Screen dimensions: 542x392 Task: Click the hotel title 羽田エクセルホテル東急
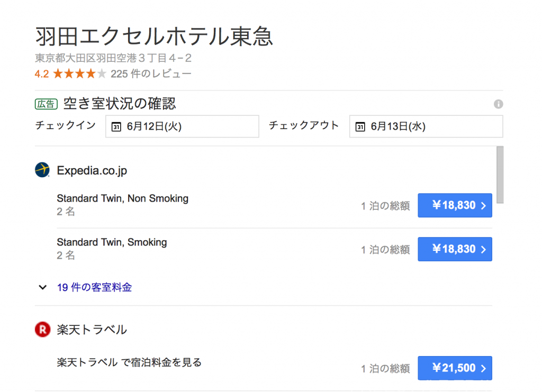154,37
